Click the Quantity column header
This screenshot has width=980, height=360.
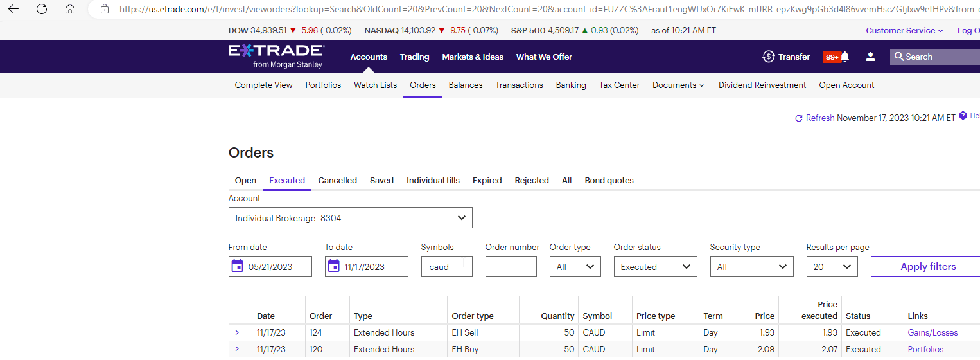pyautogui.click(x=557, y=316)
